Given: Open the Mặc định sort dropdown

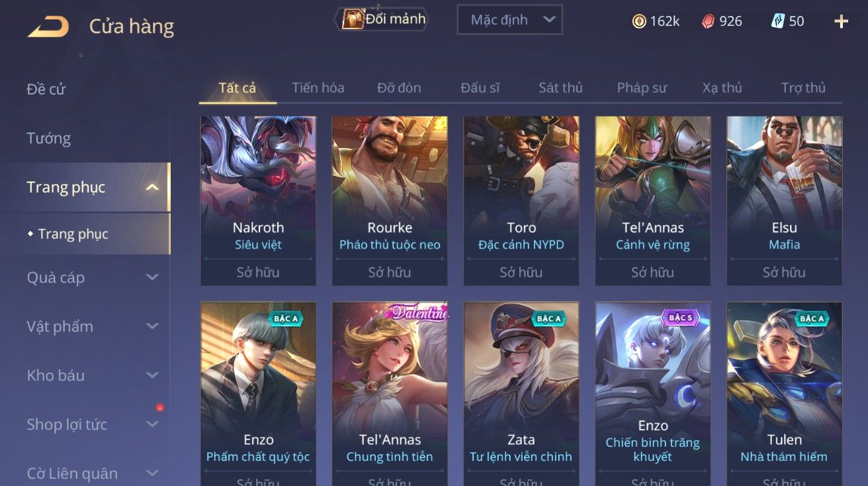Looking at the screenshot, I should pos(509,20).
